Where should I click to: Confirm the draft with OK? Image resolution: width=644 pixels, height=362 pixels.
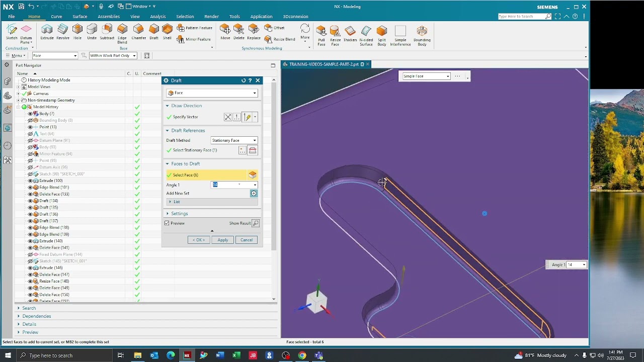coord(198,240)
